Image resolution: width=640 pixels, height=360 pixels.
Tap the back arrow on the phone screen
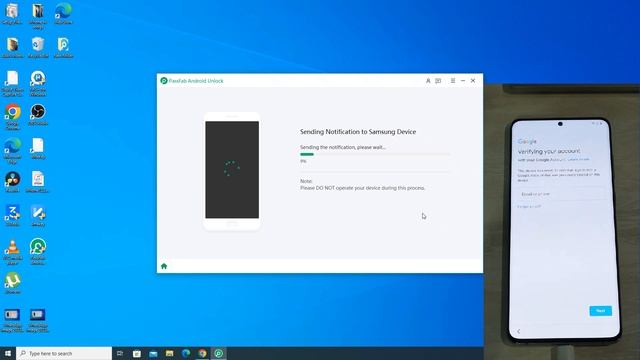[x=519, y=331]
